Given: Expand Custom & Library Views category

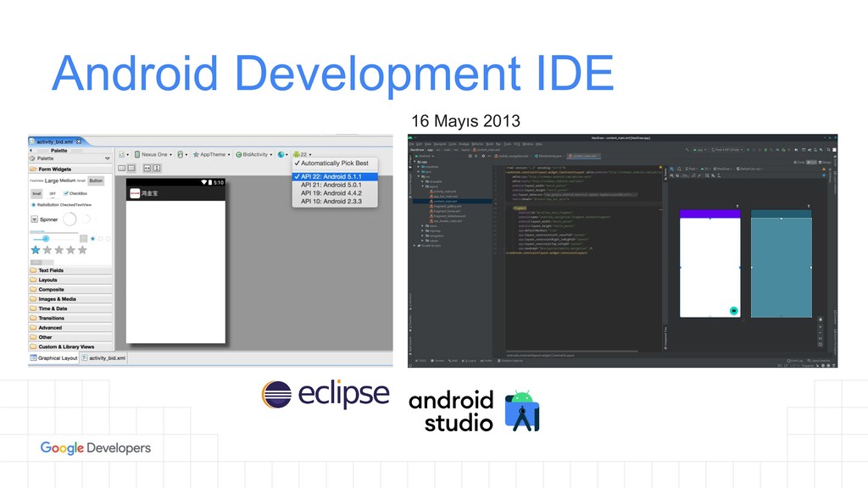Looking at the screenshot, I should [70, 347].
